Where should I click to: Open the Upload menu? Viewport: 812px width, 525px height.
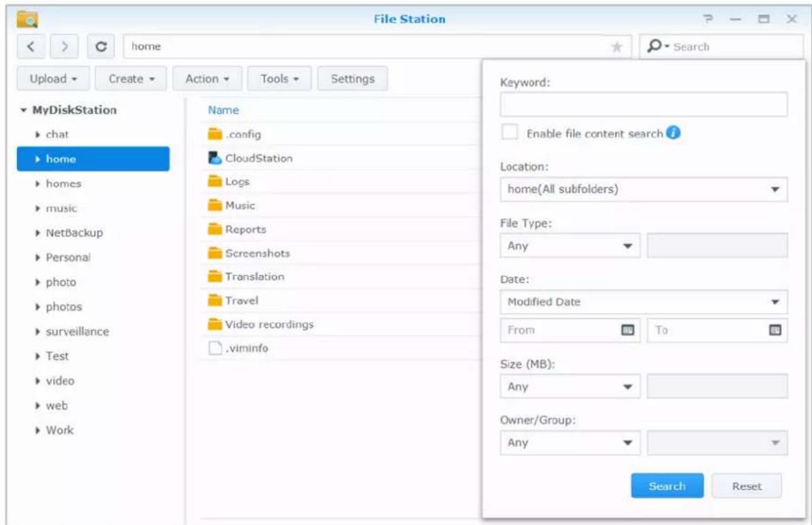point(53,79)
